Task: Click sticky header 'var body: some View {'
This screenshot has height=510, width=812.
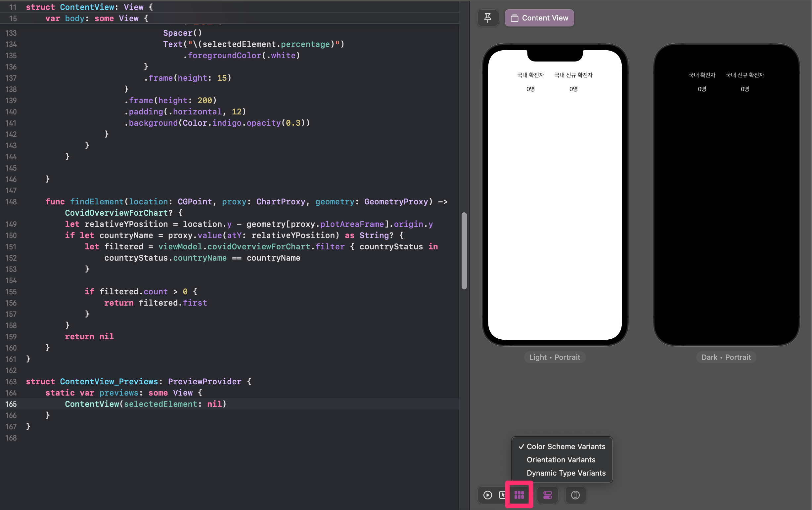Action: pos(97,19)
